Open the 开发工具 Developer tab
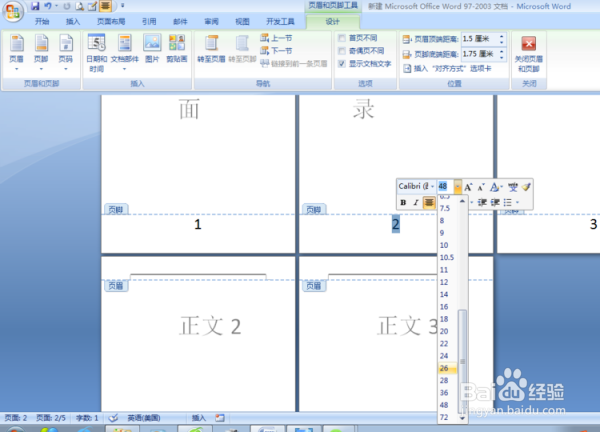Screen dimensions: 600x432 [x=280, y=21]
